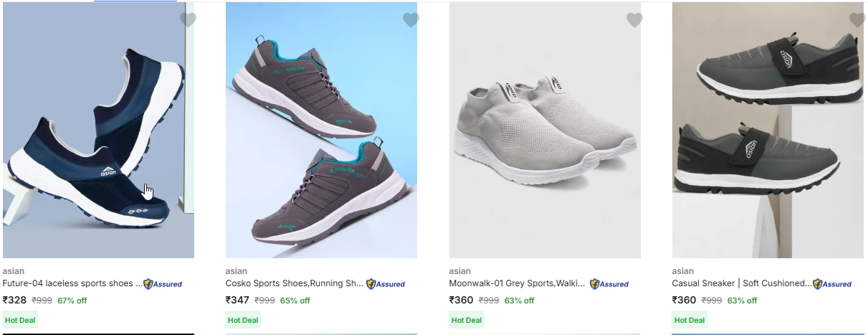
Task: View light grey knit Moonwalk shoe image
Action: click(545, 136)
